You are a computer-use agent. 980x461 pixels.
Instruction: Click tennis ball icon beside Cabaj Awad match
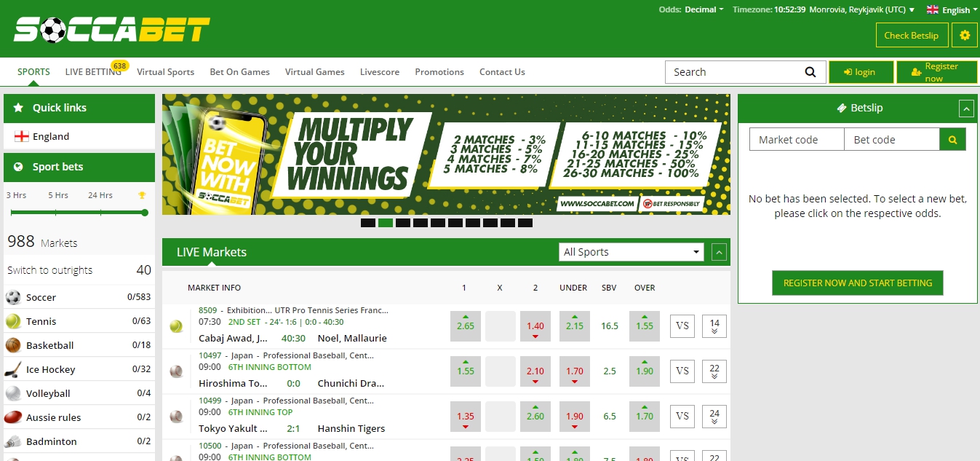click(x=176, y=326)
